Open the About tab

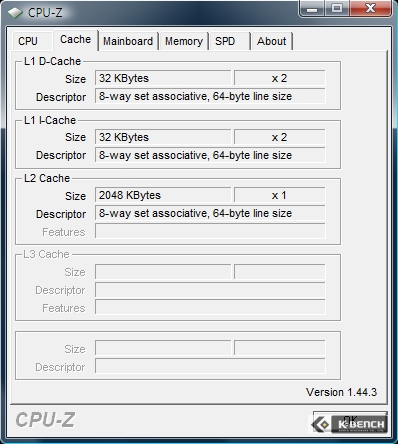272,41
